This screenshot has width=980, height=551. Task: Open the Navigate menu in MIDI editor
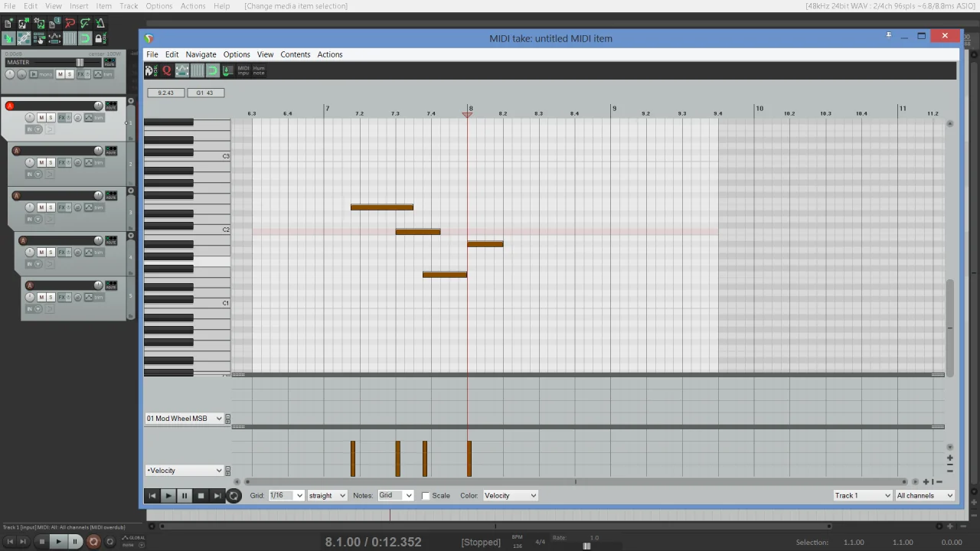201,54
